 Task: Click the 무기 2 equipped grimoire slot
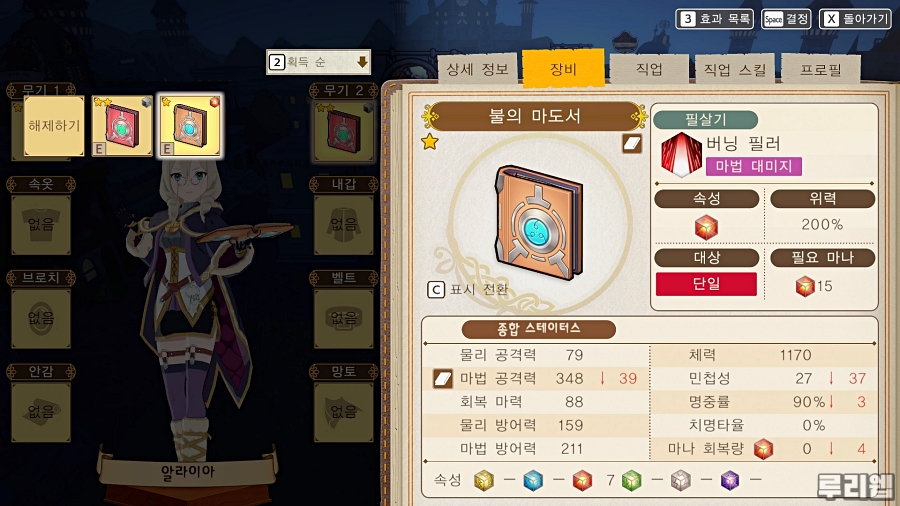click(343, 131)
